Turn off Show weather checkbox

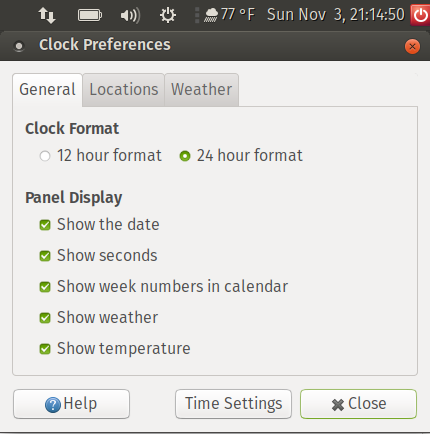[x=45, y=318]
